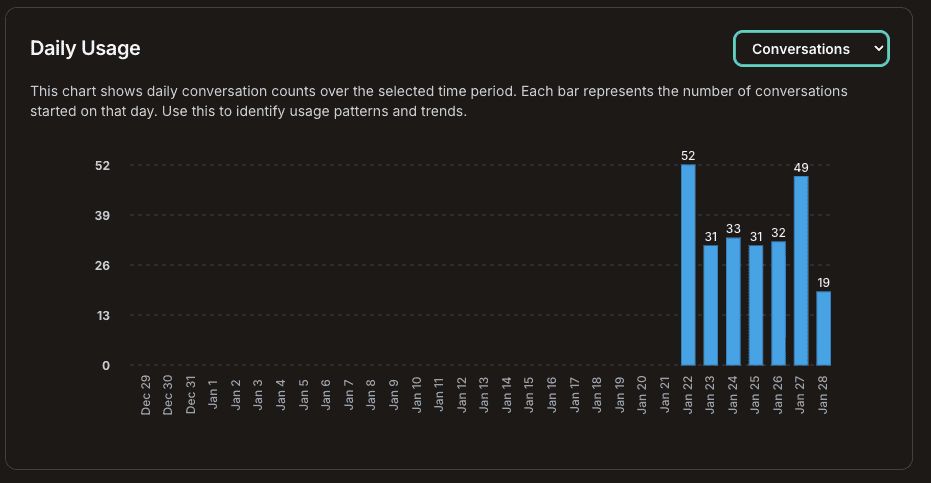Screen dimensions: 931x483
Task: Click the Jan 28 x-axis date label
Action: 823,393
